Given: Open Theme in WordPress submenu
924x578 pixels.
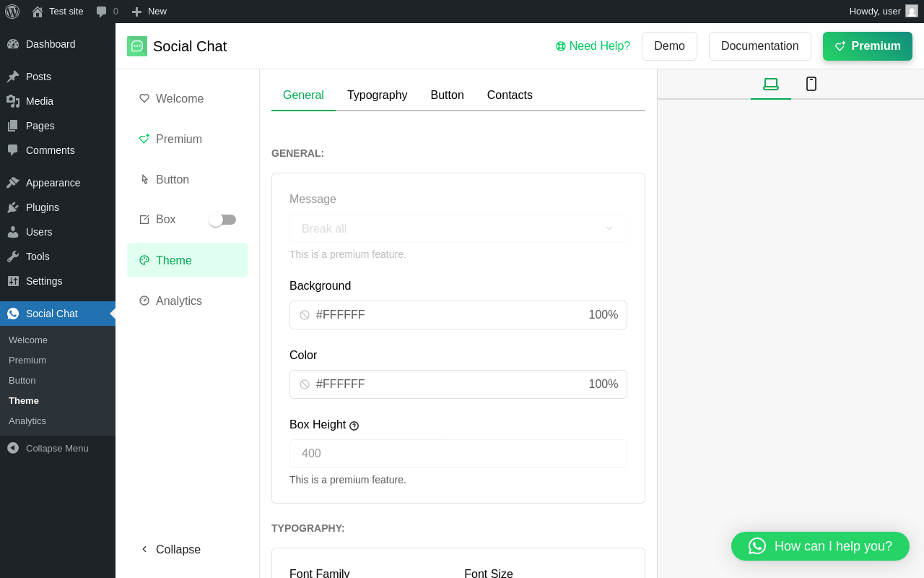Looking at the screenshot, I should click(x=24, y=400).
